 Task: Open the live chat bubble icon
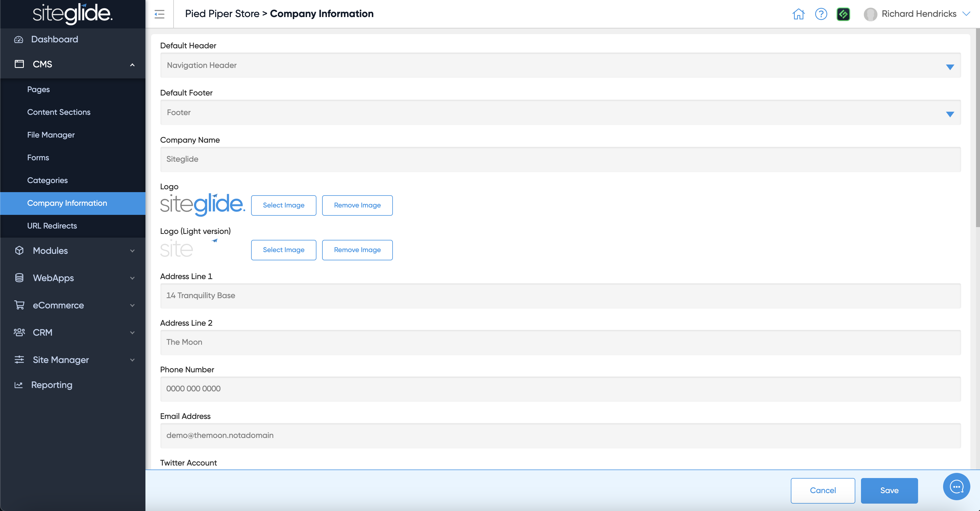[x=956, y=487]
